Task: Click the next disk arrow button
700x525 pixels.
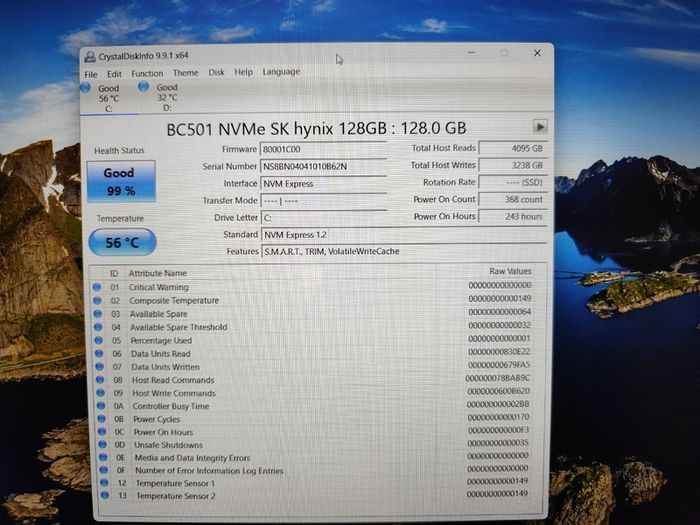Action: [x=540, y=126]
